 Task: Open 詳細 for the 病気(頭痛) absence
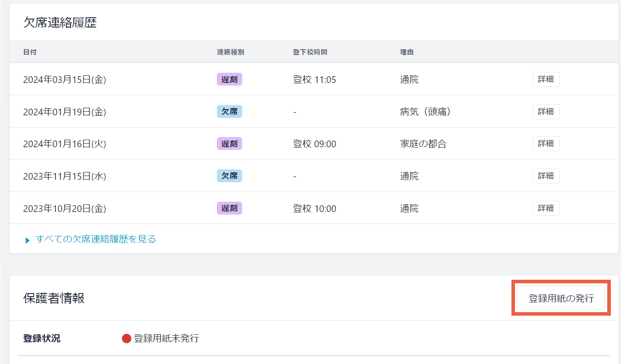(x=546, y=112)
